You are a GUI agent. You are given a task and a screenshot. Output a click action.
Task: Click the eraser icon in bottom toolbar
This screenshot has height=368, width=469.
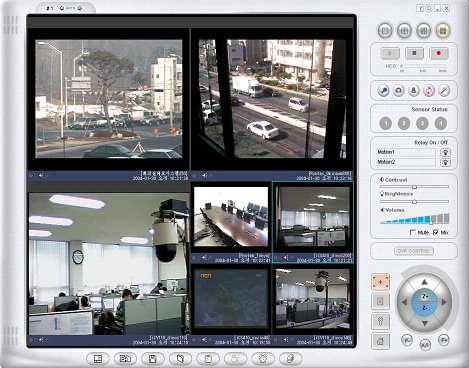[291, 359]
